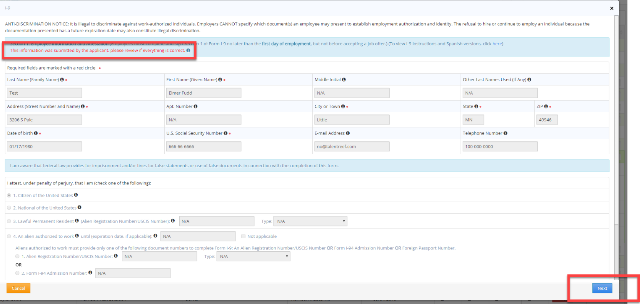
Task: Click the City or Town input field
Action: point(352,120)
